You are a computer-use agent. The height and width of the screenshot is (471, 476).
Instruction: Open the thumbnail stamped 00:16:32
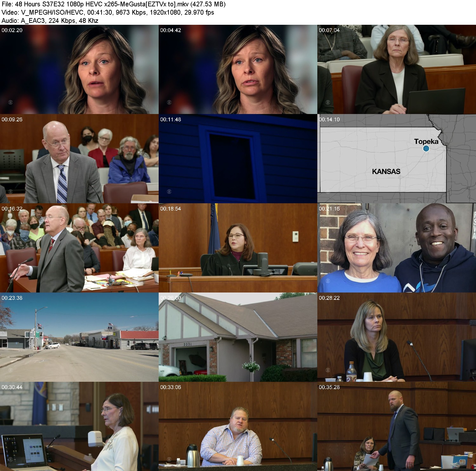[x=79, y=248]
